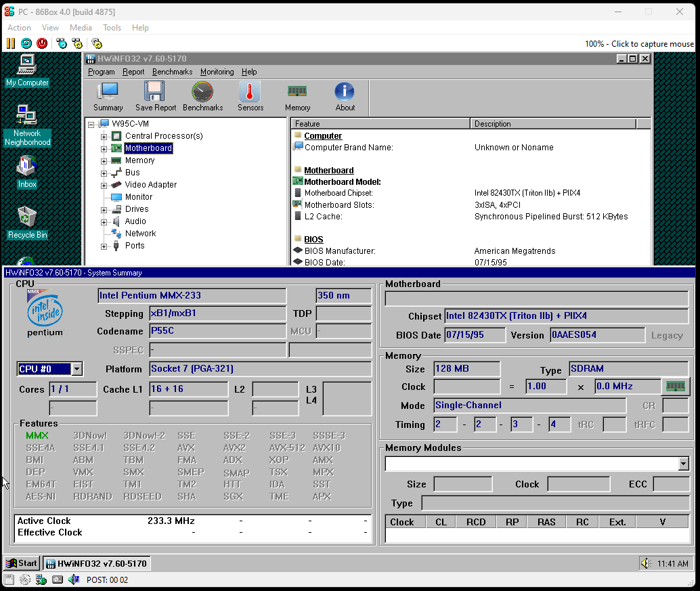Launch Benchmarks from the HWiNFO32 toolbar icon
700x591 pixels.
tap(201, 96)
